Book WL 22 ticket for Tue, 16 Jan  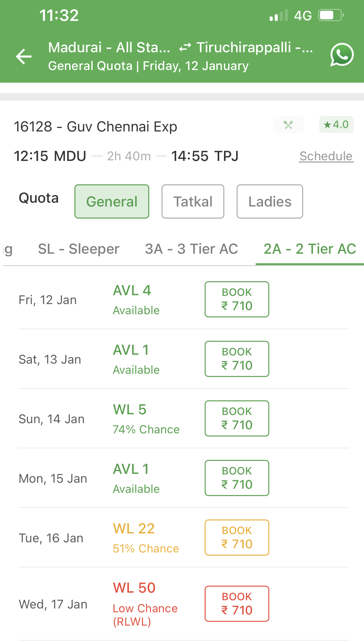237,538
